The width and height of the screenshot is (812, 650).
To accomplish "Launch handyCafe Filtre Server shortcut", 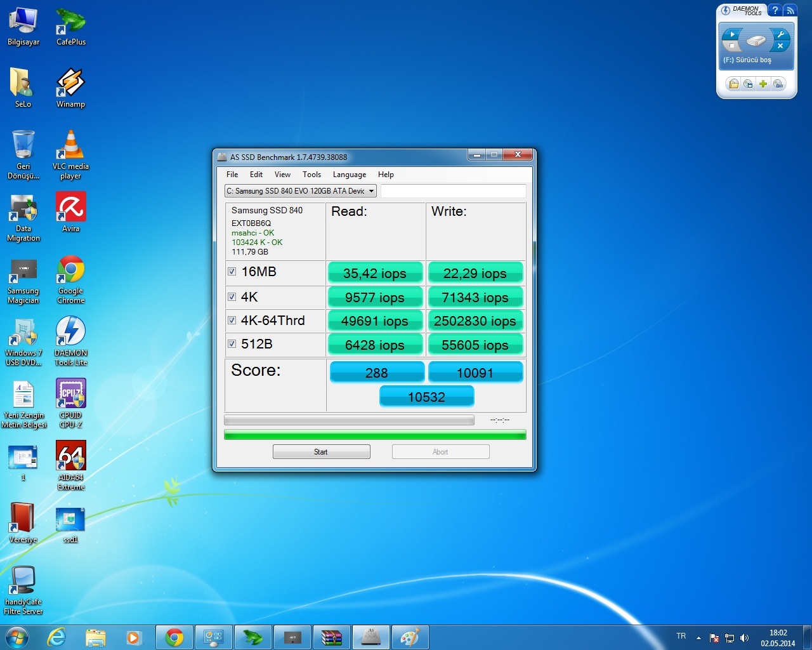I will (23, 590).
